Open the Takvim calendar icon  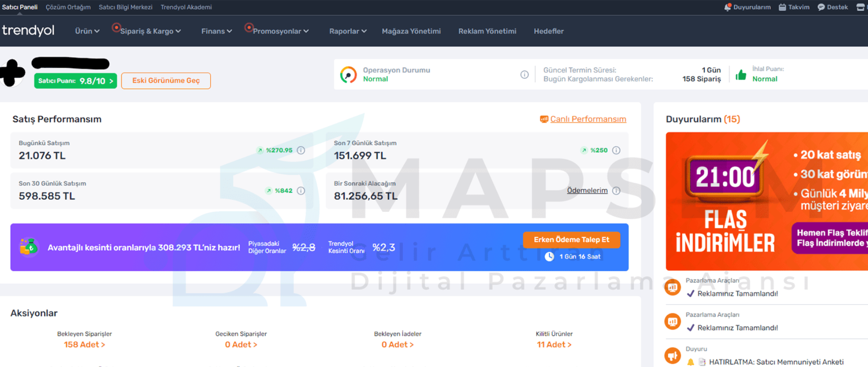pyautogui.click(x=782, y=7)
